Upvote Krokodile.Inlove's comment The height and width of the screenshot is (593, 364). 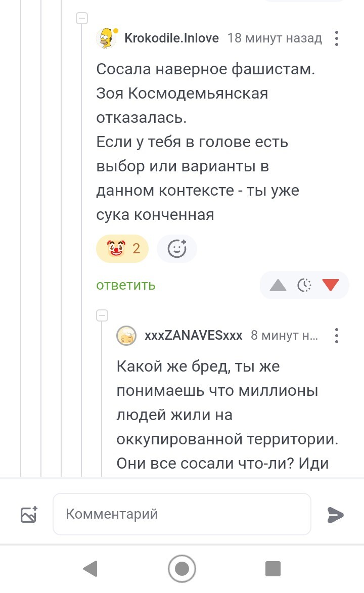pyautogui.click(x=278, y=286)
